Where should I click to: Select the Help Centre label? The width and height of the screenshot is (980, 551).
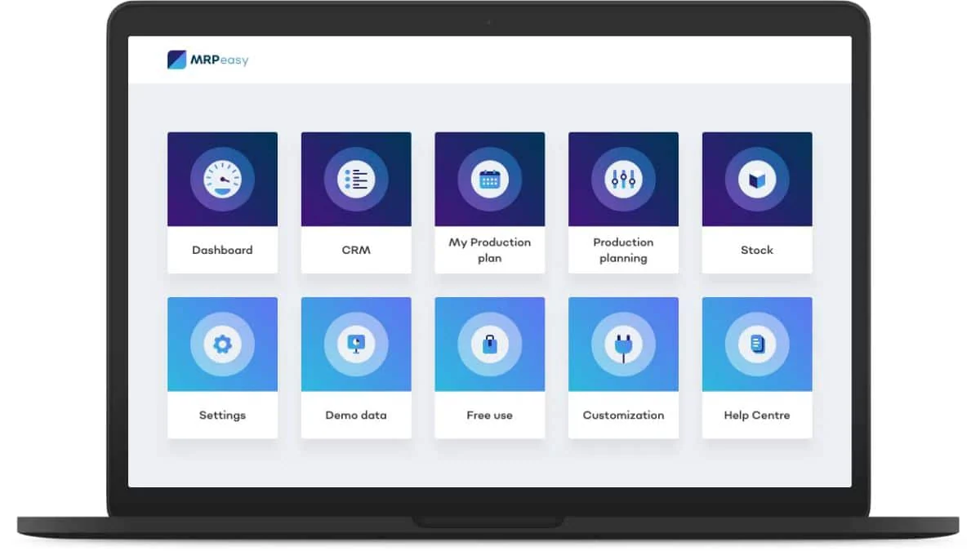757,415
